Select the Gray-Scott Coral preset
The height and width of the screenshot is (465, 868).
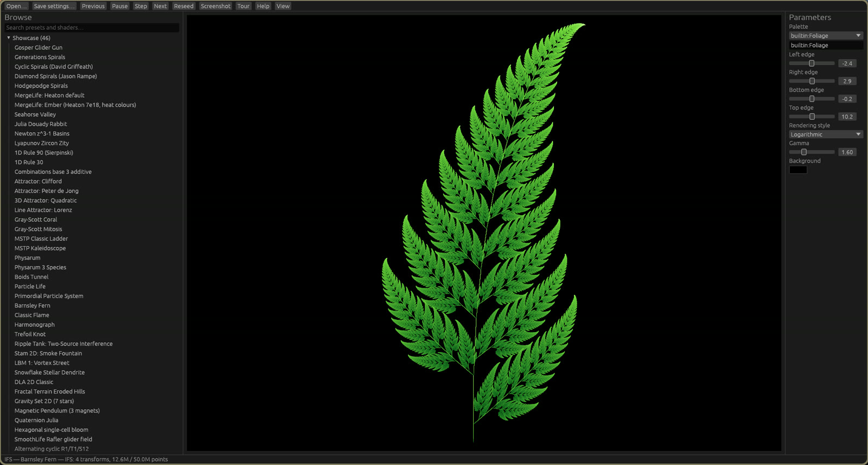(x=36, y=219)
